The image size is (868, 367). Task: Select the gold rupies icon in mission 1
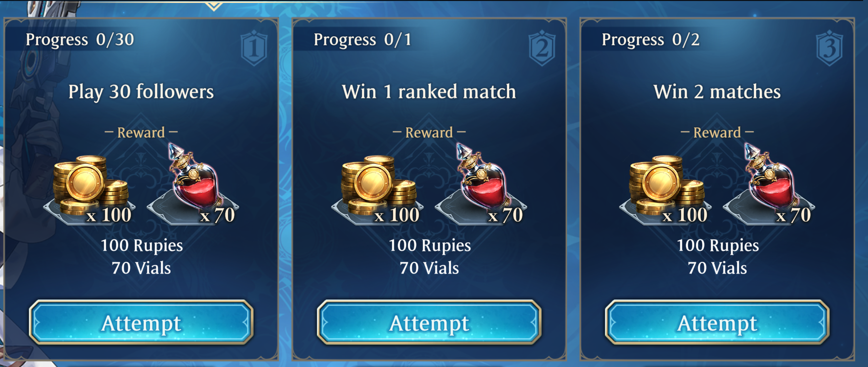coord(90,186)
